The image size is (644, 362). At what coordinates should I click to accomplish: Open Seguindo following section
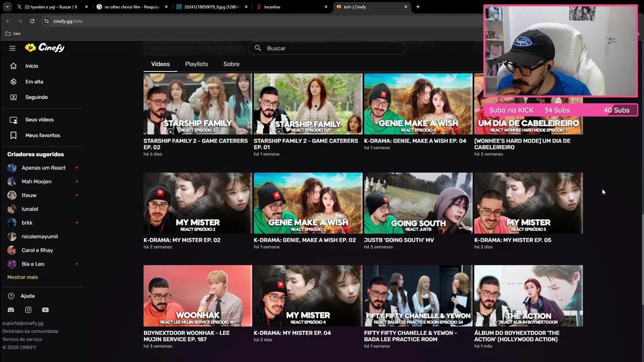36,97
